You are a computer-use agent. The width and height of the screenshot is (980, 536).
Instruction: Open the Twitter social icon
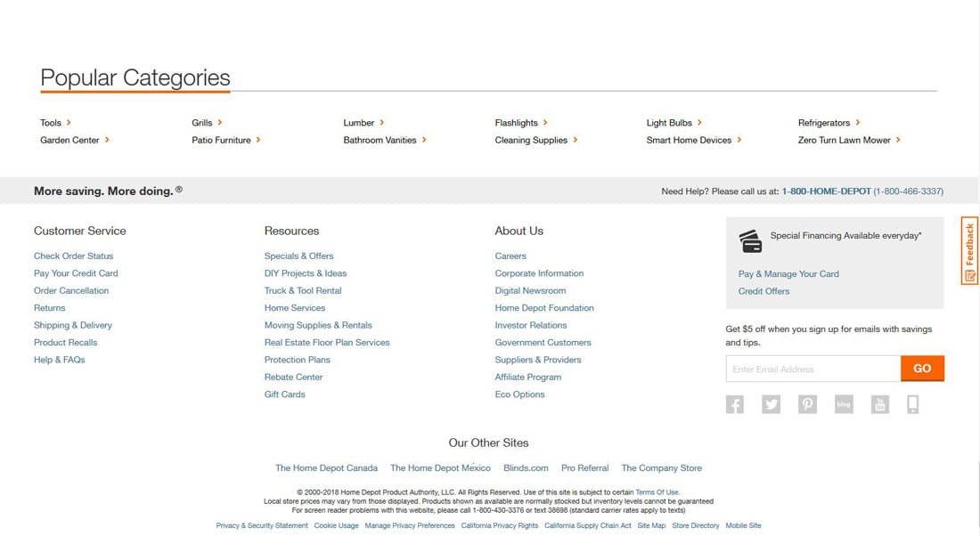coord(771,404)
